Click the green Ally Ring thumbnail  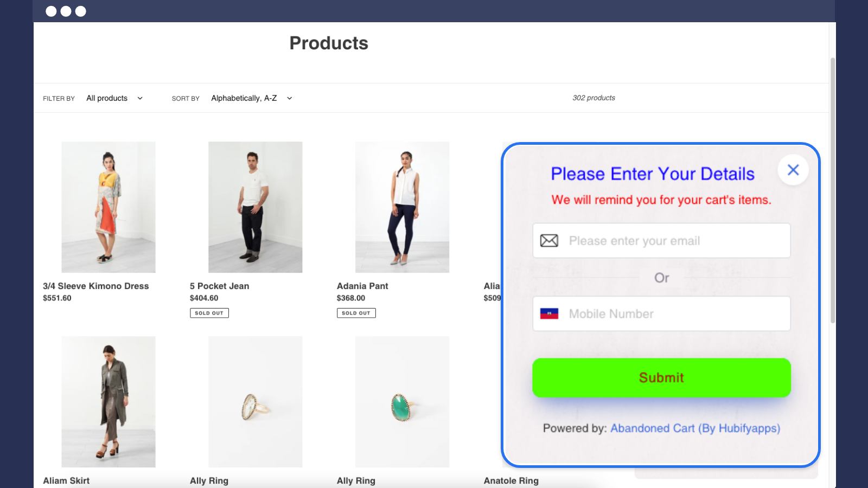[402, 401]
